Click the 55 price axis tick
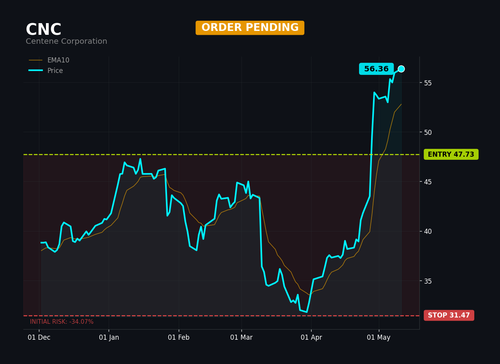Image resolution: width=500 pixels, height=364 pixels. pos(428,83)
